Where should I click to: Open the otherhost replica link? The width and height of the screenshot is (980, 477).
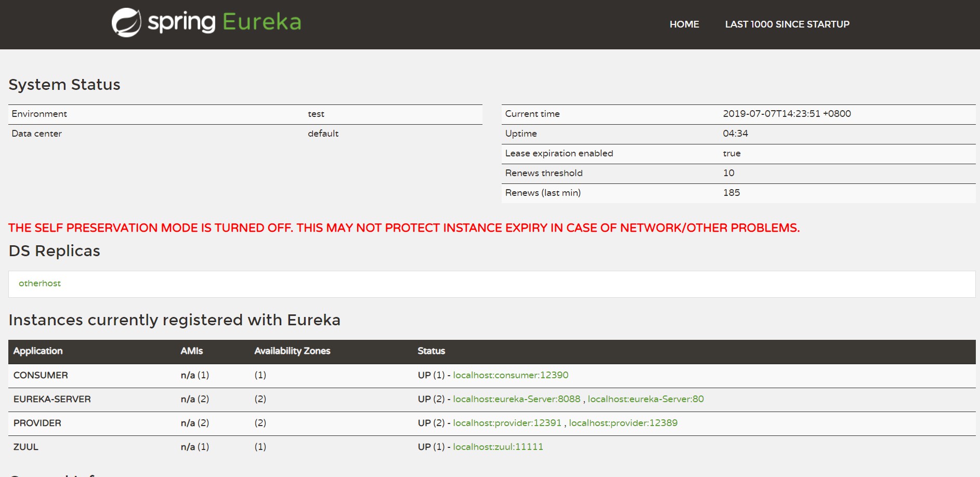pyautogui.click(x=40, y=283)
